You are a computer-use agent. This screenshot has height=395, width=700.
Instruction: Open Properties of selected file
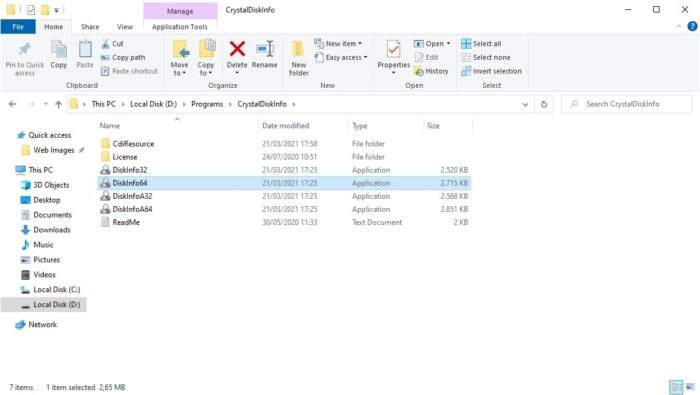(x=393, y=57)
